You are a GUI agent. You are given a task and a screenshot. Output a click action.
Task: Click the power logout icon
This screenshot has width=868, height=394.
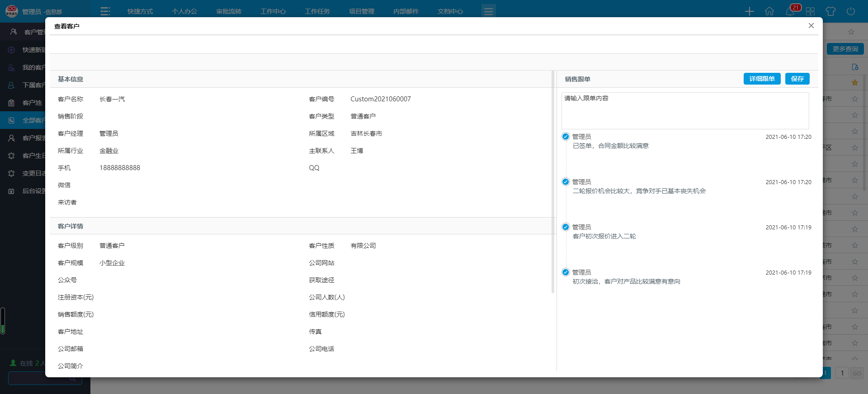tap(850, 11)
